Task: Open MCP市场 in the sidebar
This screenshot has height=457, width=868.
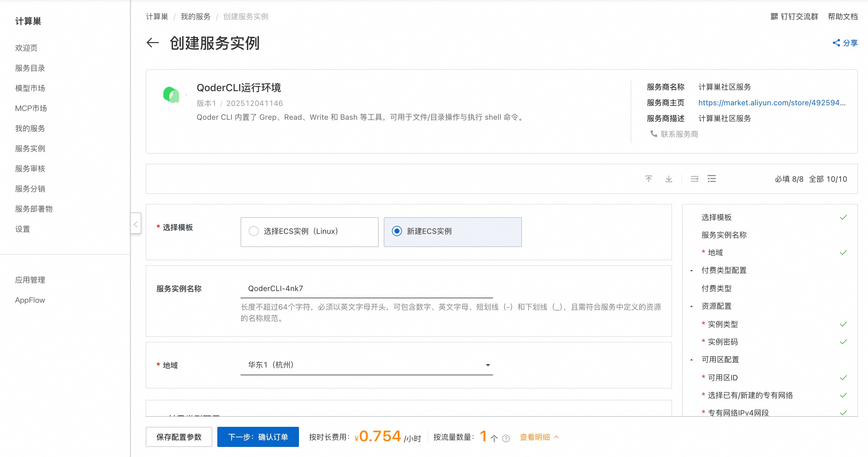Action: tap(31, 108)
